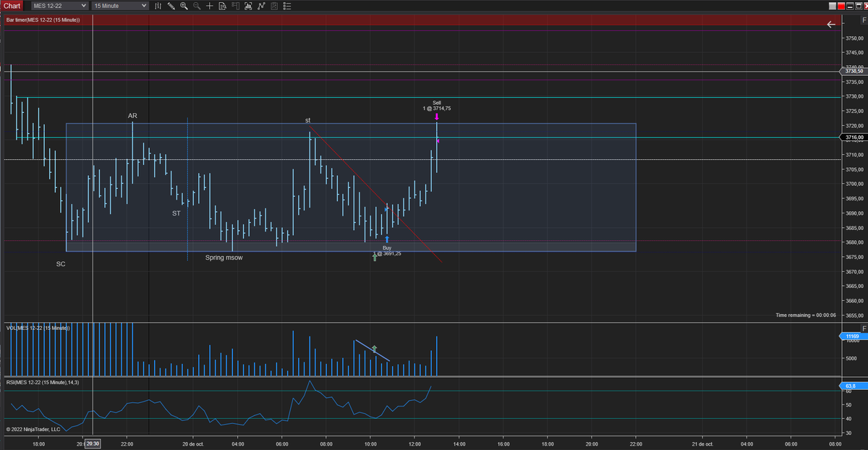Click the 3716,00 price marker on axis
Screen dimensions: 868x450
(855, 137)
